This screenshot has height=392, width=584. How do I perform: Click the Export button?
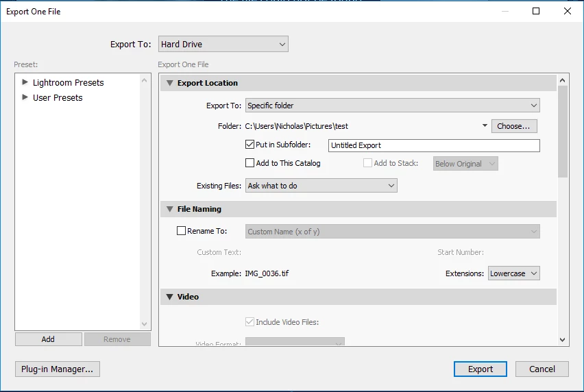tap(480, 369)
